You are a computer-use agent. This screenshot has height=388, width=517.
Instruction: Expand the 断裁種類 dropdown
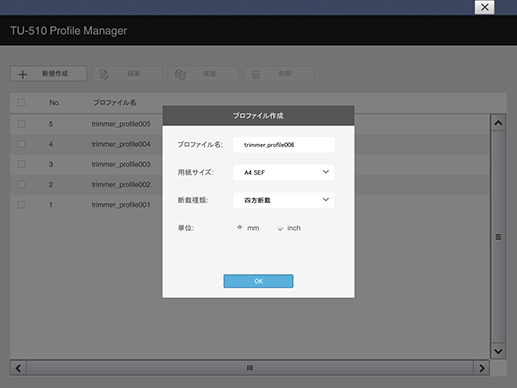coord(284,200)
